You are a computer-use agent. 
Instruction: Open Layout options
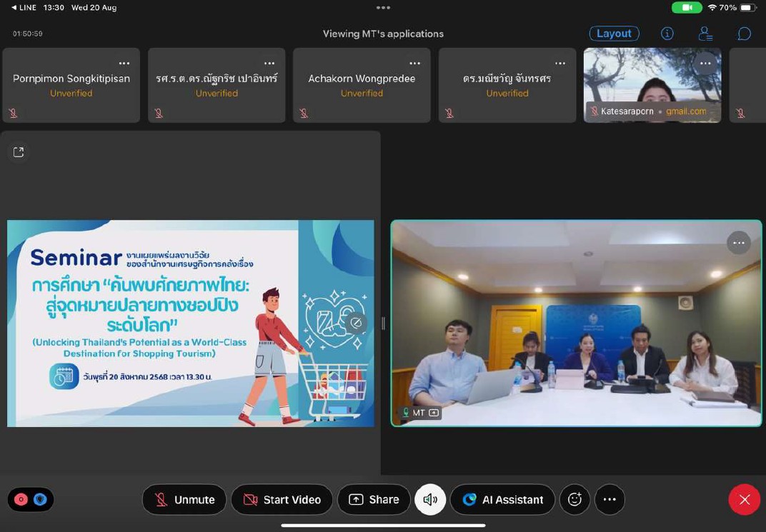(x=613, y=34)
